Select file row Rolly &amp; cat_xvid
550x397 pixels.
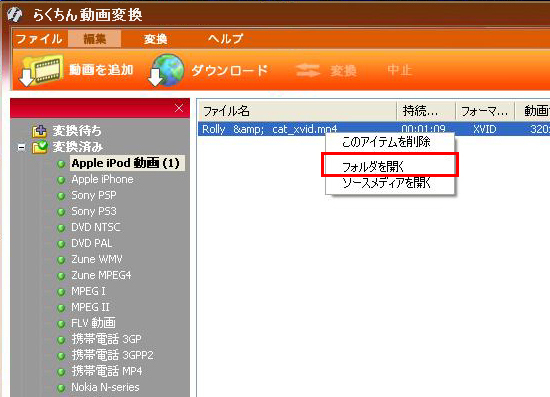coord(374,129)
